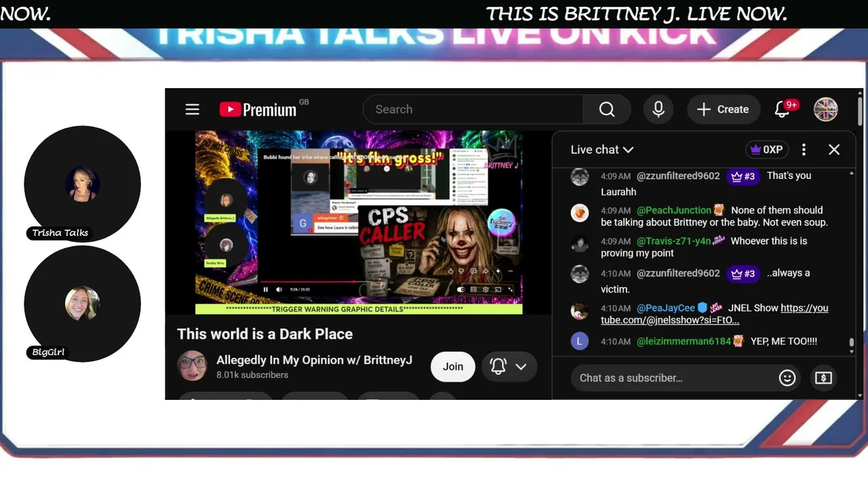
Task: Open the Create menu
Action: tap(723, 109)
